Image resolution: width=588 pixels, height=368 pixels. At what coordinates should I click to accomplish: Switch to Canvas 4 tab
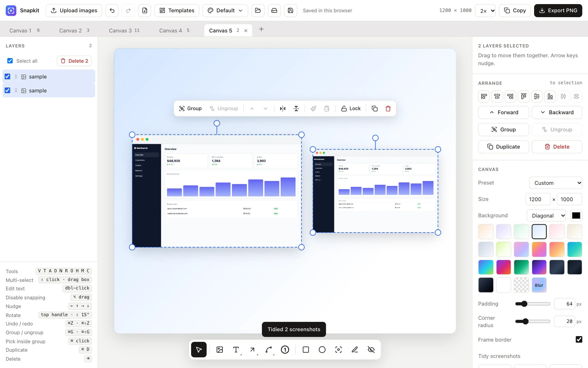174,31
